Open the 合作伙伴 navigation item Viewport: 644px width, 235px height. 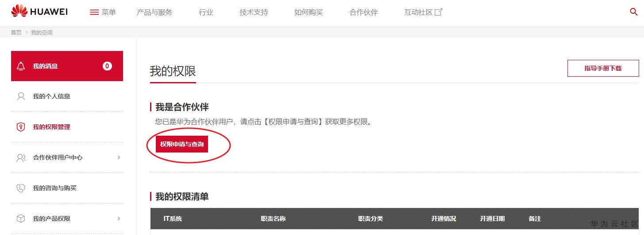[363, 12]
